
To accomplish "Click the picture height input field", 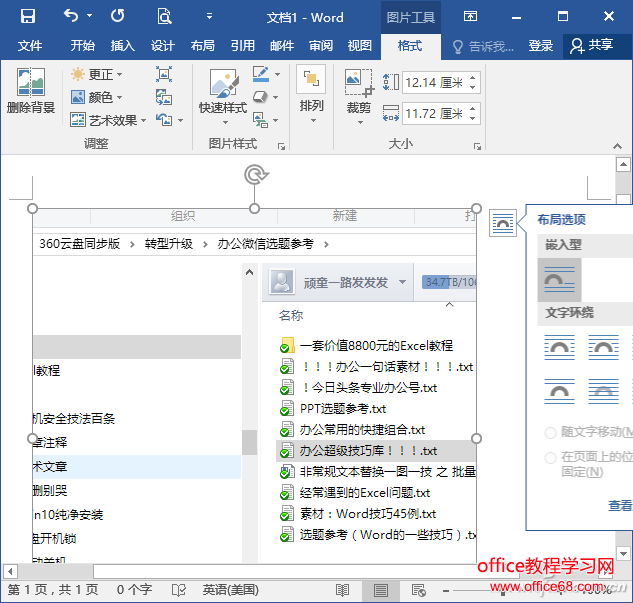I will click(435, 83).
